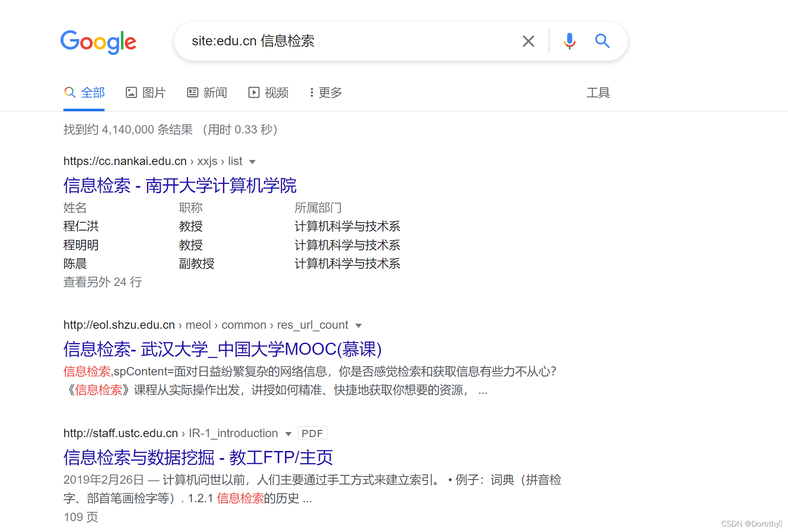Click the https://cc.nankai.edu.cn breadcrumb URL

point(125,161)
